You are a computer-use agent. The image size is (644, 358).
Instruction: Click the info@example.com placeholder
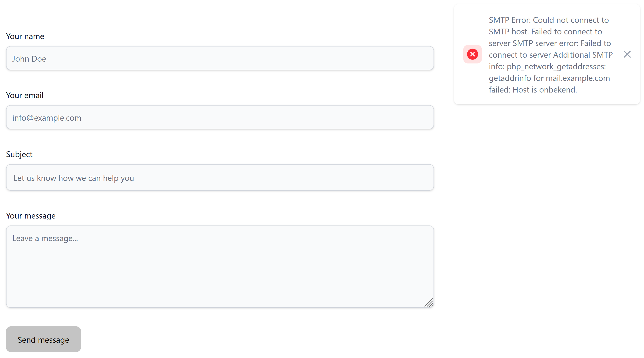tap(47, 118)
